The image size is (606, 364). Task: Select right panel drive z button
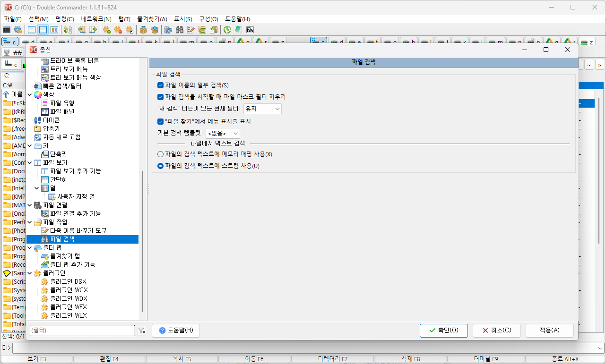(587, 42)
